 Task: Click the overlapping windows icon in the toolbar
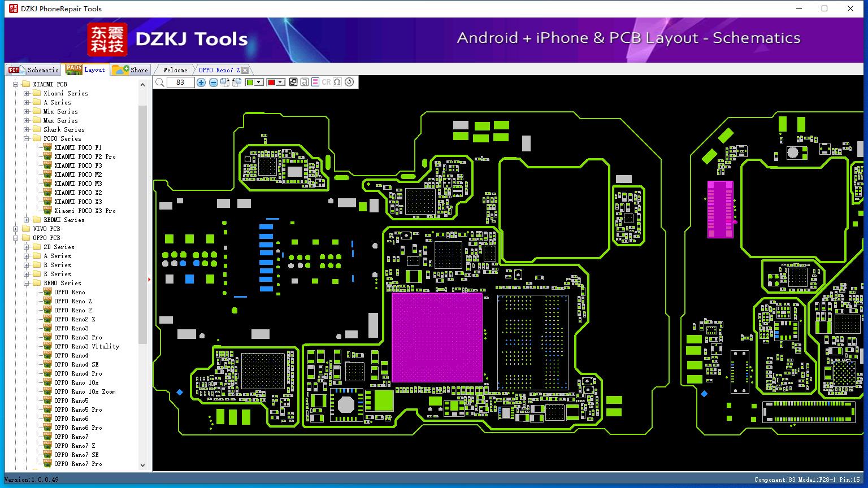[293, 82]
